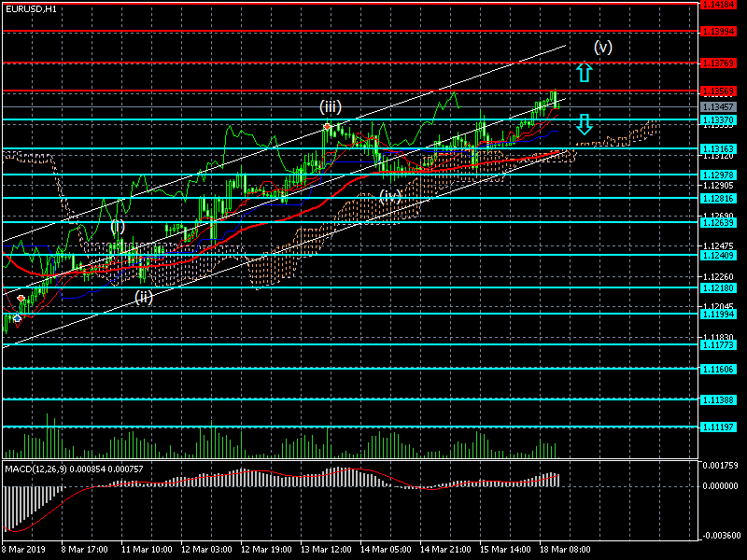The width and height of the screenshot is (747, 560).
Task: Click the 1.12639 cyan level price tag
Action: pyautogui.click(x=718, y=223)
